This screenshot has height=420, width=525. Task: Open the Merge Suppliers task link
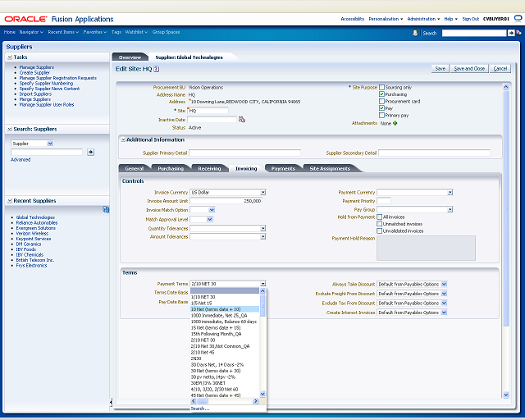(x=34, y=99)
